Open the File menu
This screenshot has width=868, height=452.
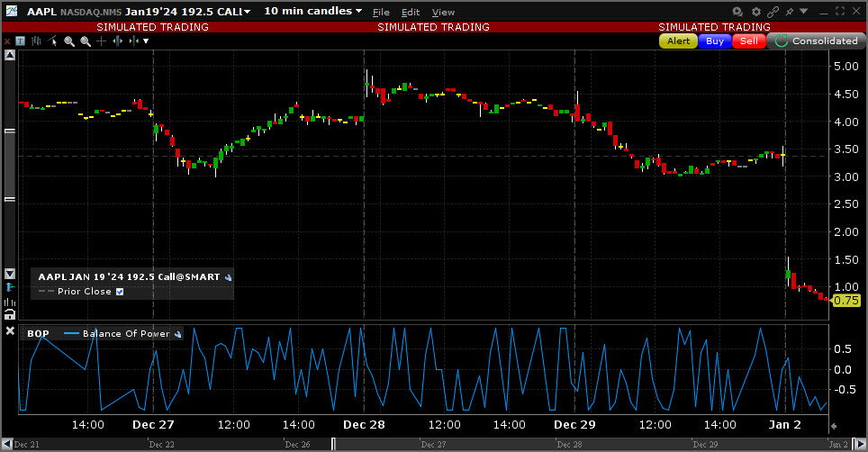[x=381, y=13]
